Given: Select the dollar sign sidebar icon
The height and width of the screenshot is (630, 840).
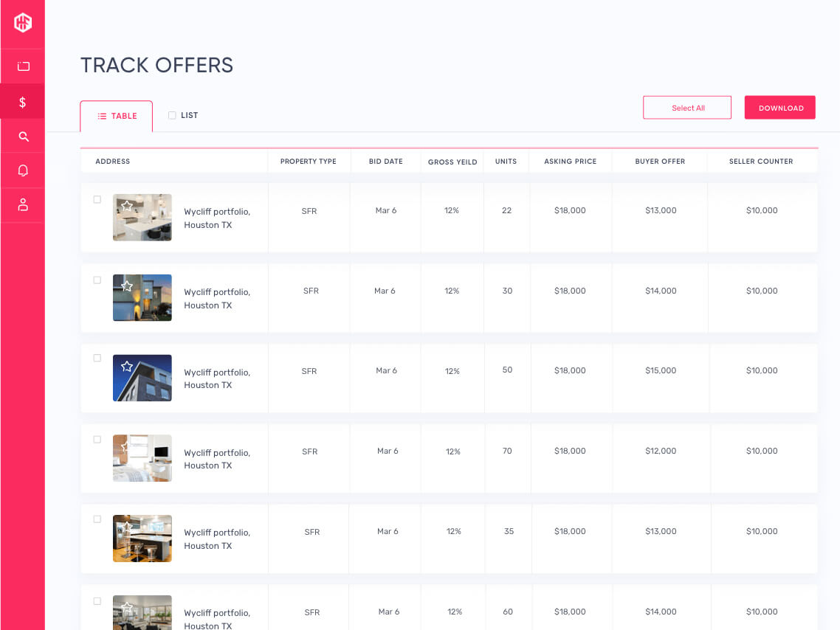Looking at the screenshot, I should (x=23, y=103).
